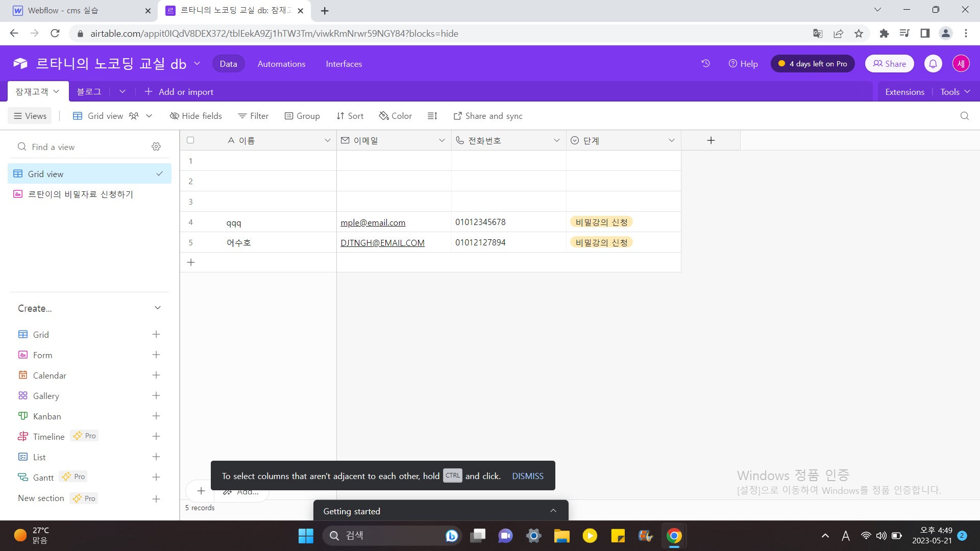The image size is (980, 551).
Task: Switch to the Data tab
Action: pos(228,64)
